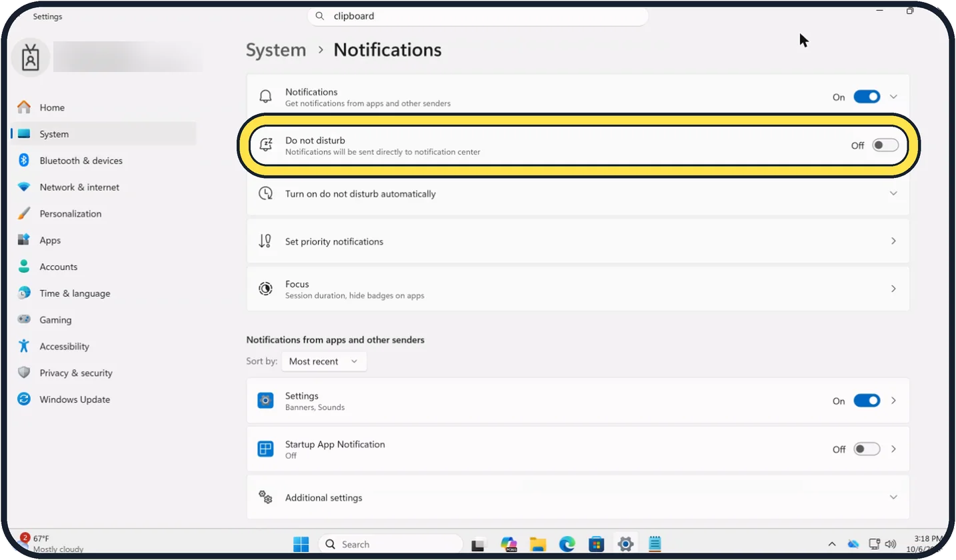Click the Focus session icon
The width and height of the screenshot is (956, 560).
point(265,289)
